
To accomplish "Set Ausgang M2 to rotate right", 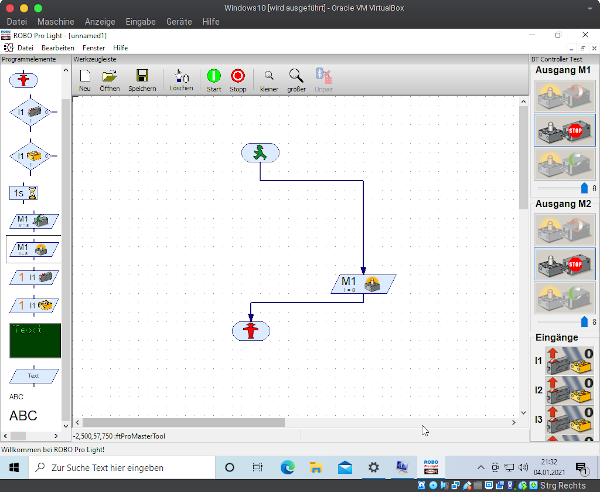I will point(564,298).
